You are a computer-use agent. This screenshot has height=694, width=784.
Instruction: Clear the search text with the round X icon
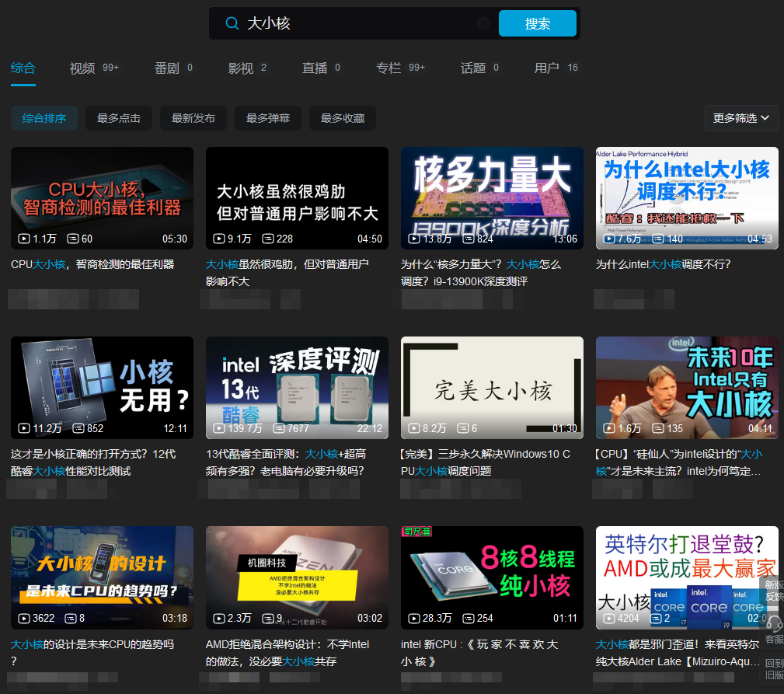pyautogui.click(x=483, y=23)
